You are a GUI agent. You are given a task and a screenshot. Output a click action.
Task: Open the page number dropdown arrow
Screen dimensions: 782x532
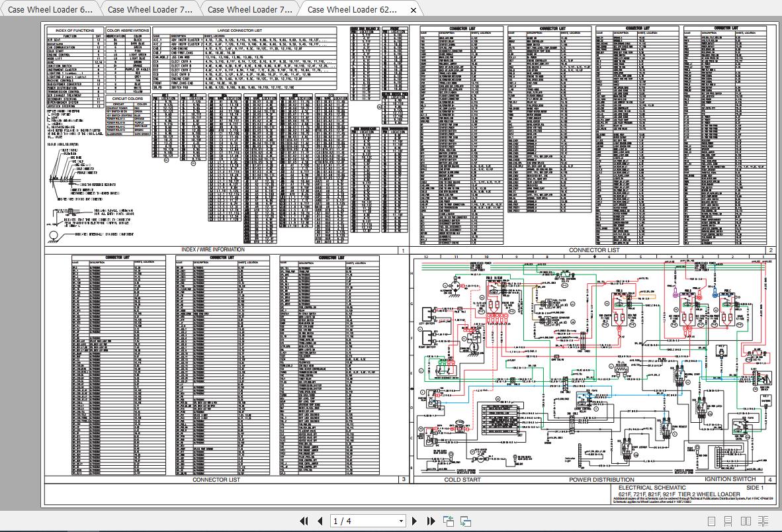pos(400,521)
